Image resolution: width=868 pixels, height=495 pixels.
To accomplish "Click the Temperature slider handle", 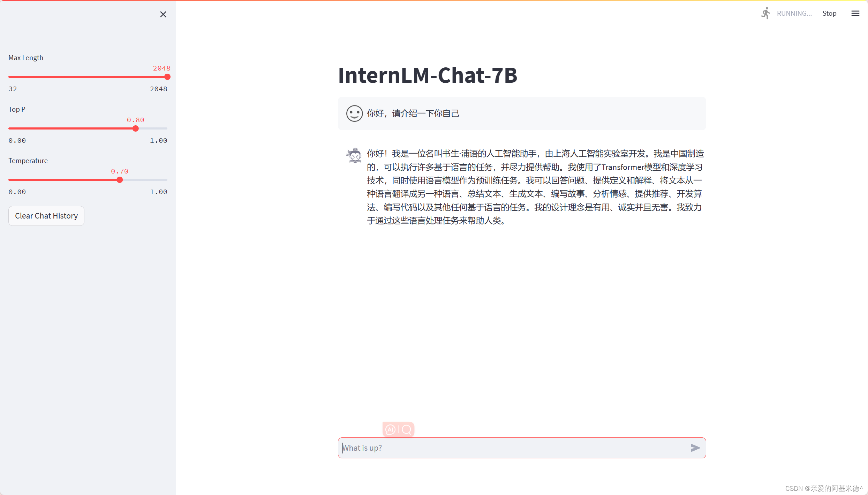I will point(120,180).
